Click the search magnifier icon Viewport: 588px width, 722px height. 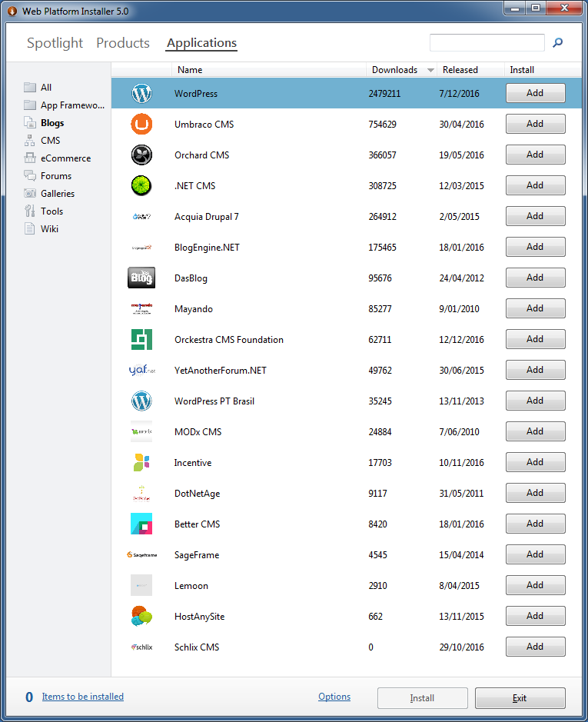pos(557,43)
